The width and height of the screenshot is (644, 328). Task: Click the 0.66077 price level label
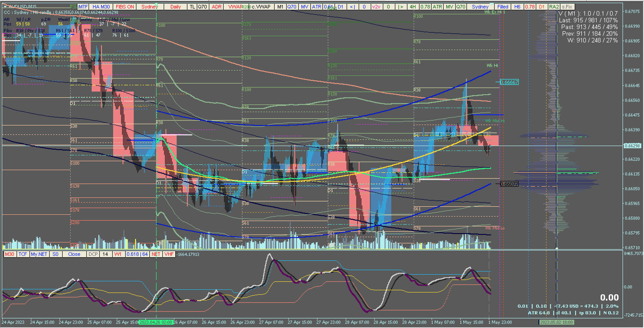[509, 184]
